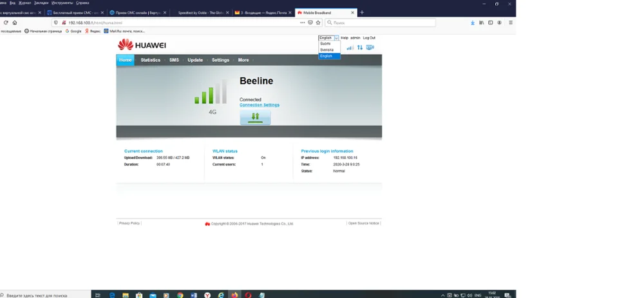Open the Update navigation tab

(x=195, y=60)
